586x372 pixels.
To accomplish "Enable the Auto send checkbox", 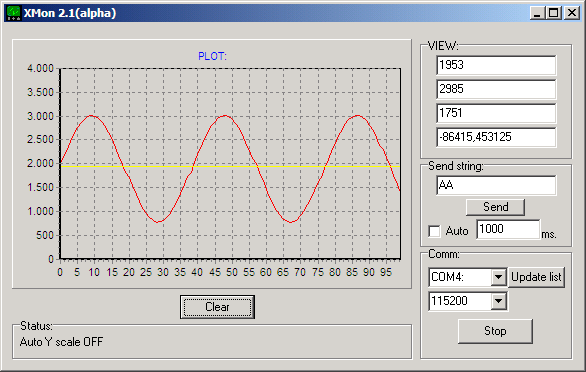I will (x=434, y=231).
